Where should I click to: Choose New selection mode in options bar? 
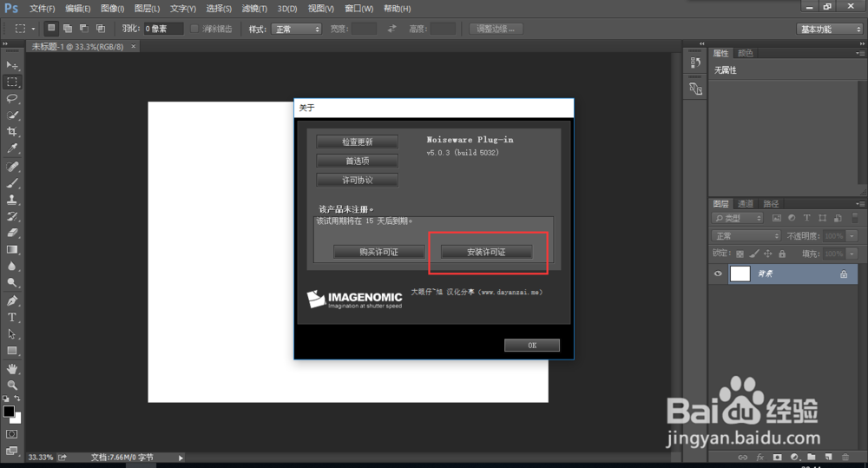click(51, 29)
